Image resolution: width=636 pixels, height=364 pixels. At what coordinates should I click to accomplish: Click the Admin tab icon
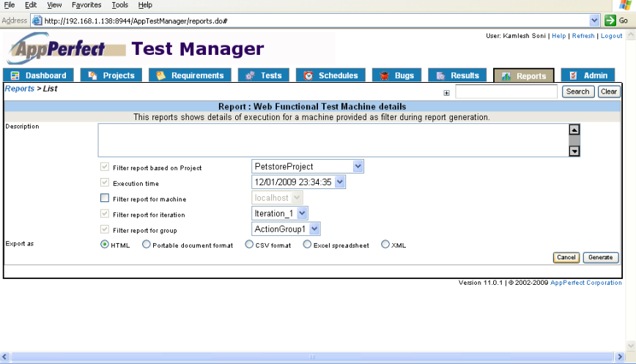tap(573, 75)
